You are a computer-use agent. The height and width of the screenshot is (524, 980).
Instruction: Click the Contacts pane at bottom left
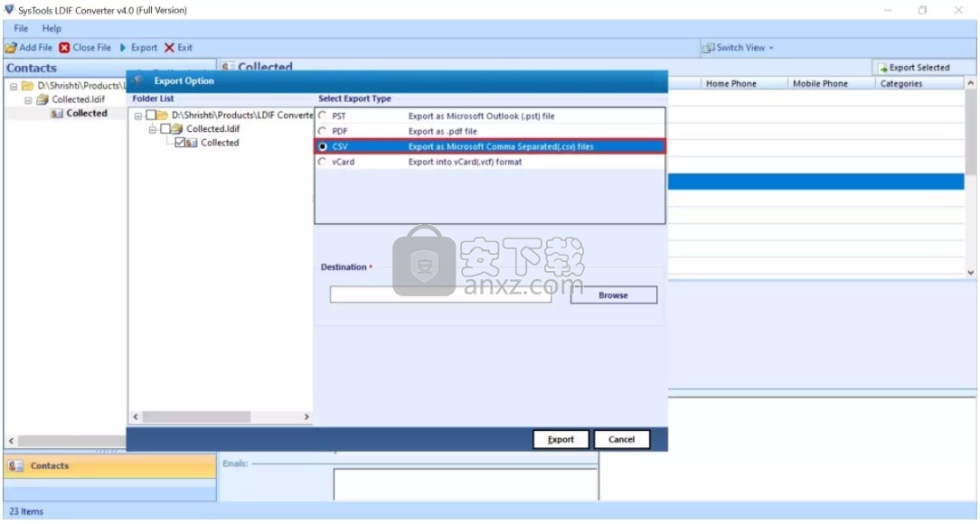point(110,466)
